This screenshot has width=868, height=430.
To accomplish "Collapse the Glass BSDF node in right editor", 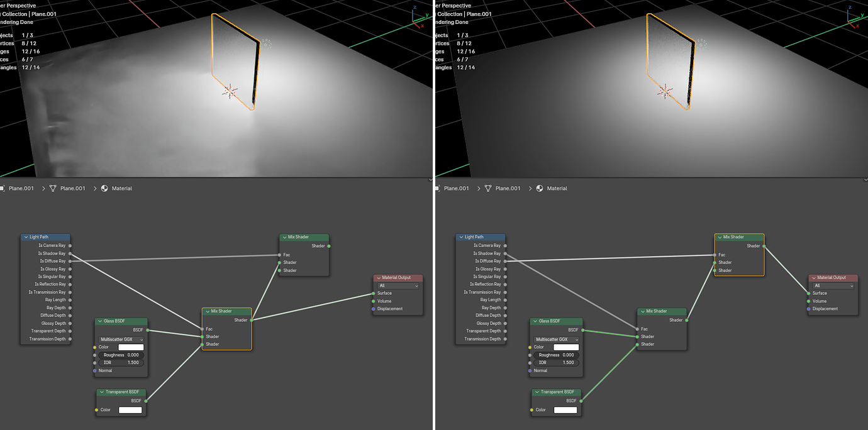I will (x=535, y=321).
